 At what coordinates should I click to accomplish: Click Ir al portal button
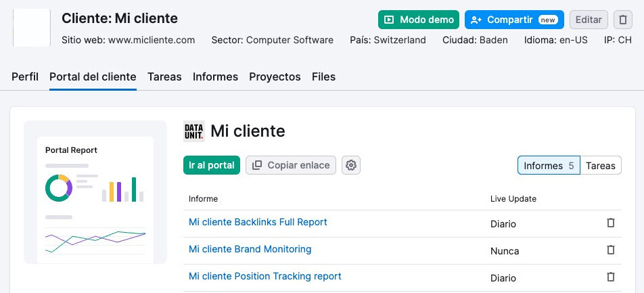(x=212, y=165)
